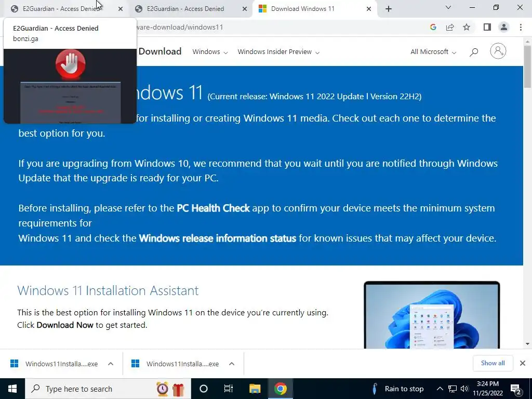Click the Windows 11 laptop image
Viewport: 532px width, 399px height.
click(432, 315)
